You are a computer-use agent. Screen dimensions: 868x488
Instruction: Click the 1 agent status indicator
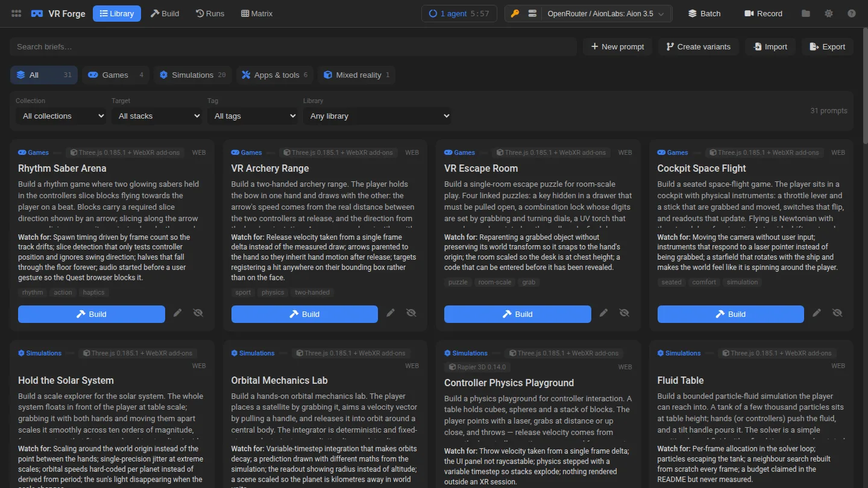coord(459,13)
